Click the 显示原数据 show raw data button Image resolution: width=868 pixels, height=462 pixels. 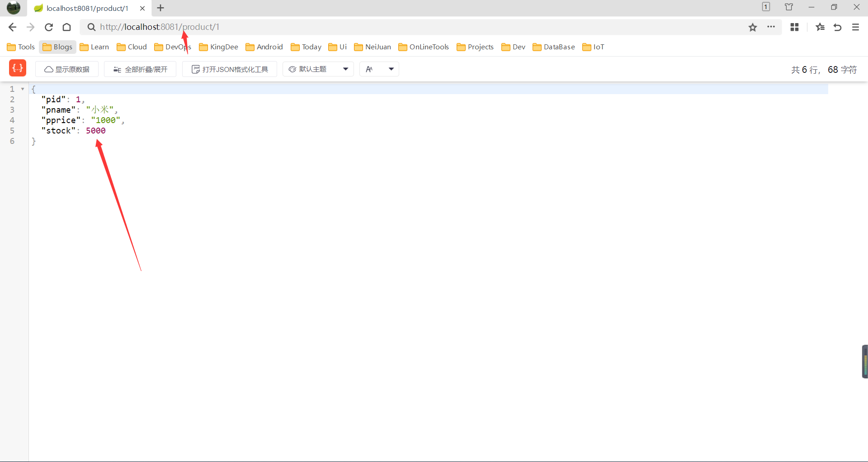click(x=67, y=69)
